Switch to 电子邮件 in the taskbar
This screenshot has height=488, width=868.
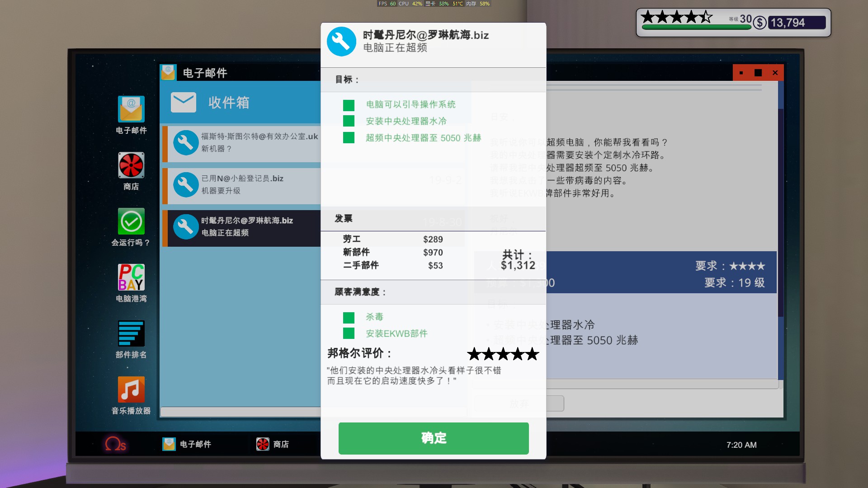187,444
